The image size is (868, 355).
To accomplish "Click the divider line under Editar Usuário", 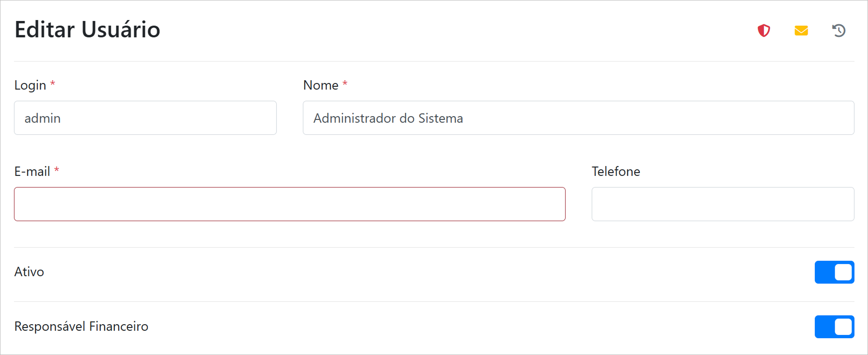I will (x=434, y=61).
